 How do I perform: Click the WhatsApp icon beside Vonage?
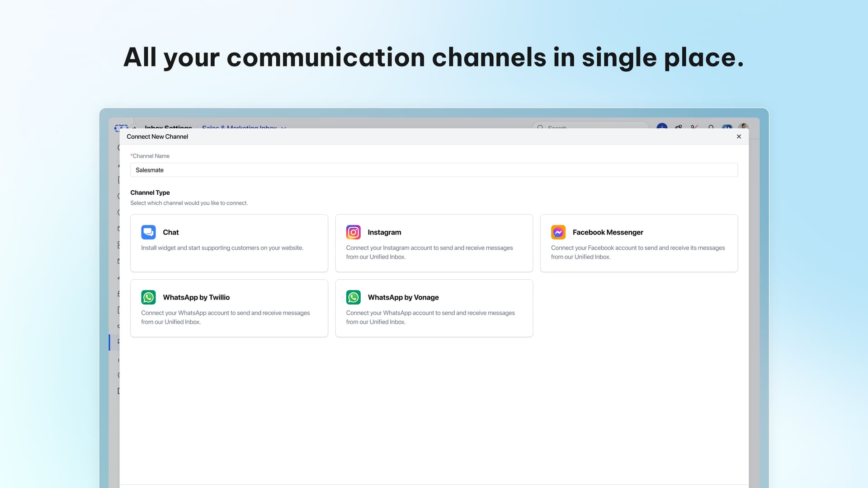353,297
